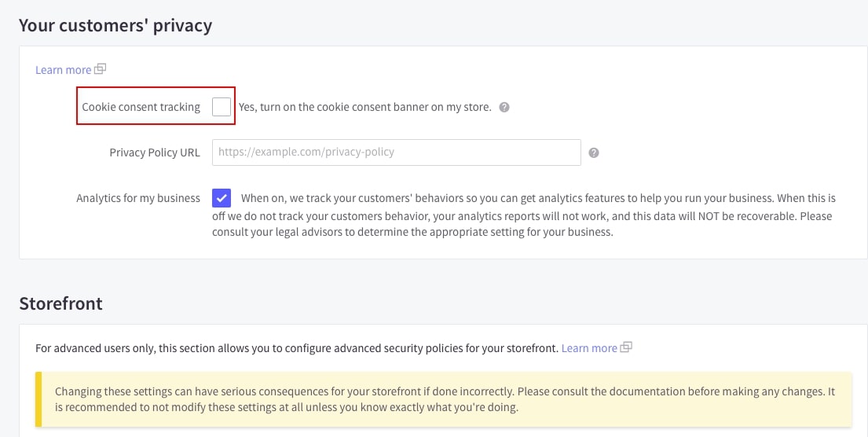The image size is (868, 437).
Task: Click the 'Privacy Policy URL' label
Action: pos(155,152)
